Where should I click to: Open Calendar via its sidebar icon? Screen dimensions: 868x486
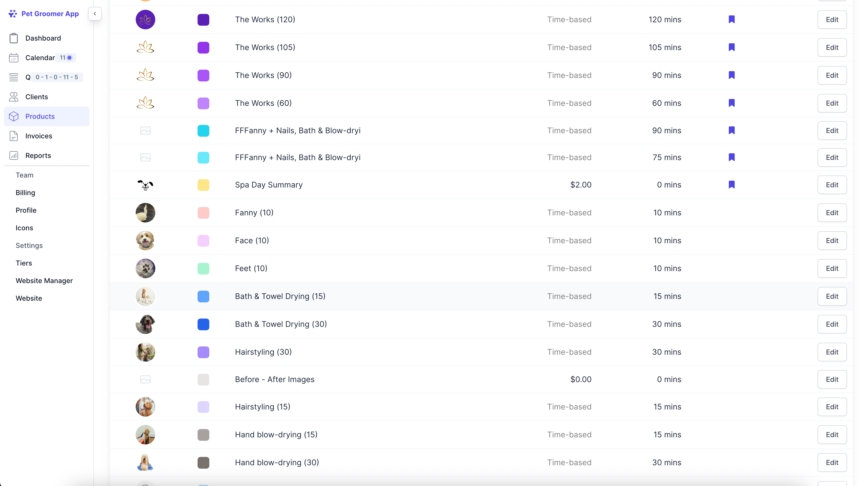(13, 58)
